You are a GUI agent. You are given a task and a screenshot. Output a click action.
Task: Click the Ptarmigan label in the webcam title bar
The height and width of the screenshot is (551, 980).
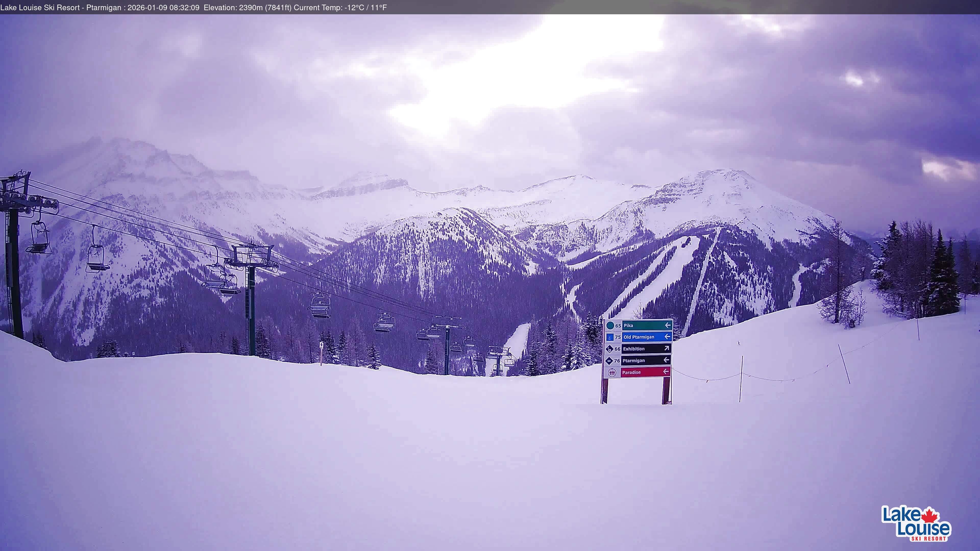click(103, 8)
